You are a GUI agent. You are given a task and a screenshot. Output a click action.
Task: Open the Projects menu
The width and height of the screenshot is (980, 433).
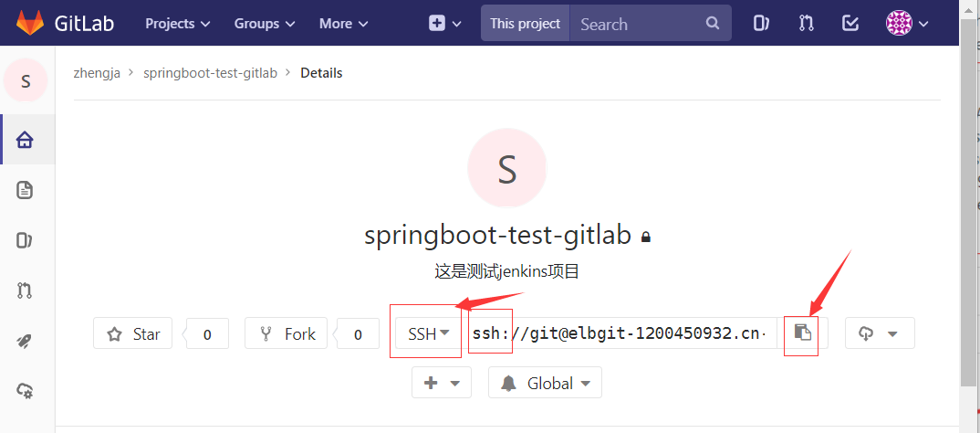(178, 24)
